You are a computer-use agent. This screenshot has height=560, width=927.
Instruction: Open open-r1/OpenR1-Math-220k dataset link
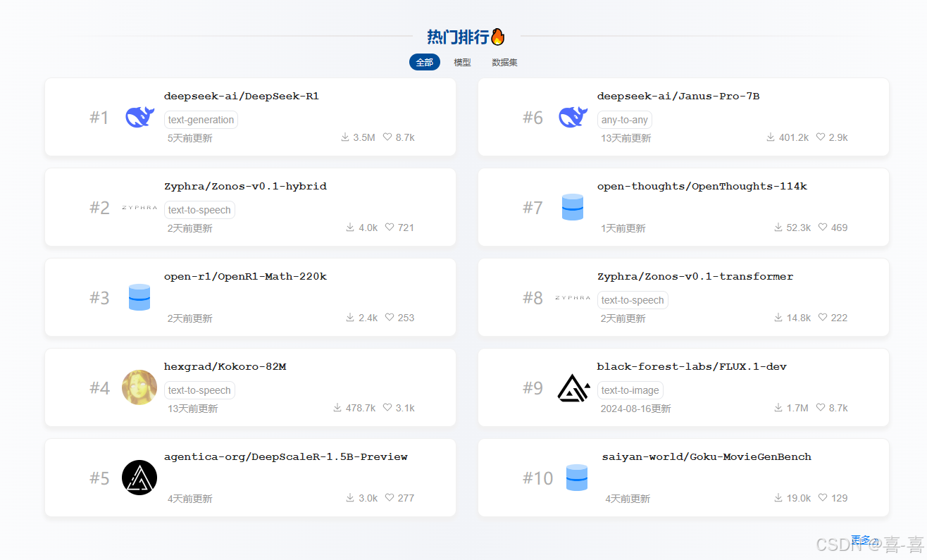(245, 277)
